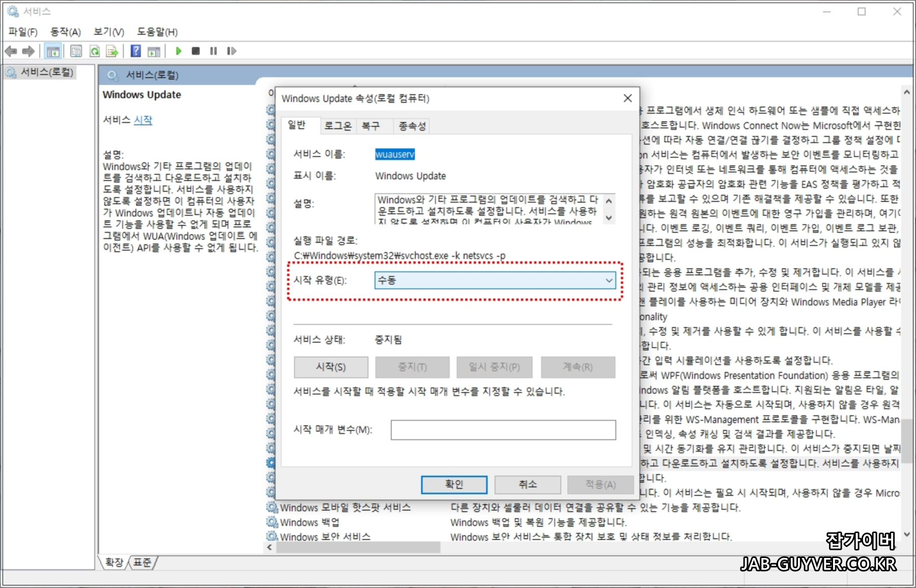Open the 시작 유형 dropdown showing 수동
Screen dimensions: 916x588
tap(495, 280)
